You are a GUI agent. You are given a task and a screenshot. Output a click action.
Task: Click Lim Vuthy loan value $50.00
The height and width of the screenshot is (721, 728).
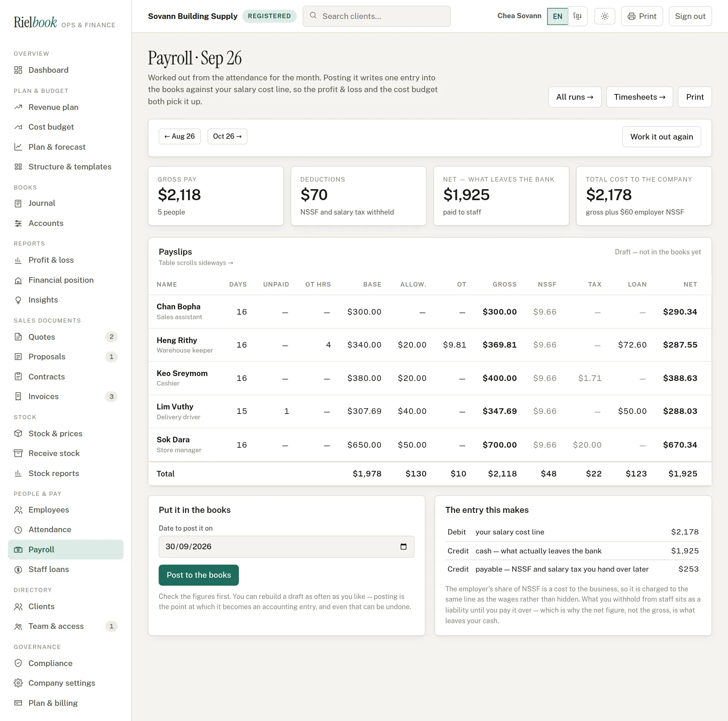coord(632,411)
